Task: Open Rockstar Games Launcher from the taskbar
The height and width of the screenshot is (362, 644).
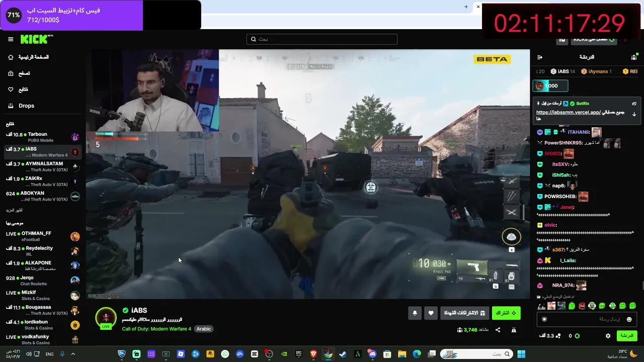Action: (210, 354)
